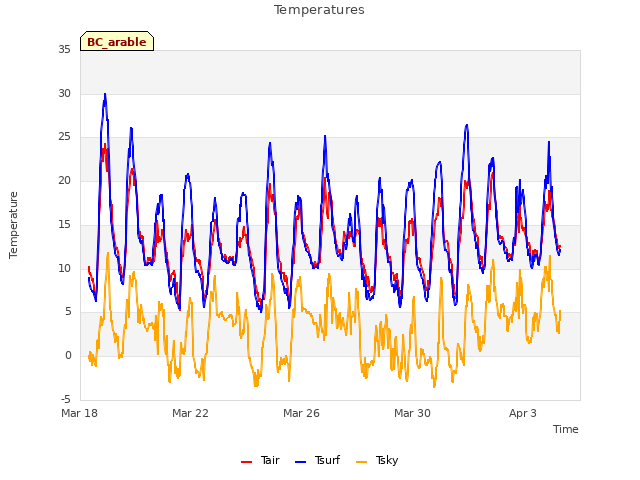Screen dimensions: 640x480
Task: Click the Apr 3 x-axis label
Action: pos(522,413)
